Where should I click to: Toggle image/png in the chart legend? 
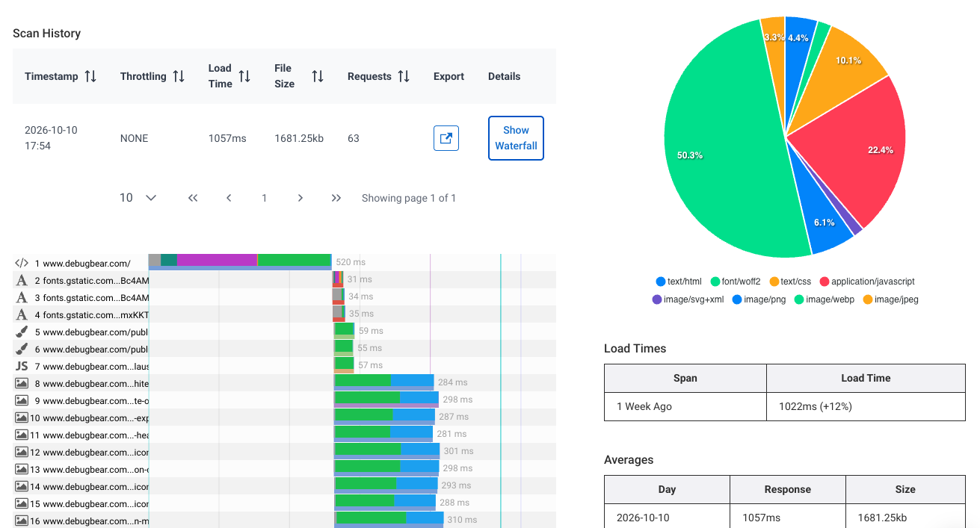(x=759, y=299)
